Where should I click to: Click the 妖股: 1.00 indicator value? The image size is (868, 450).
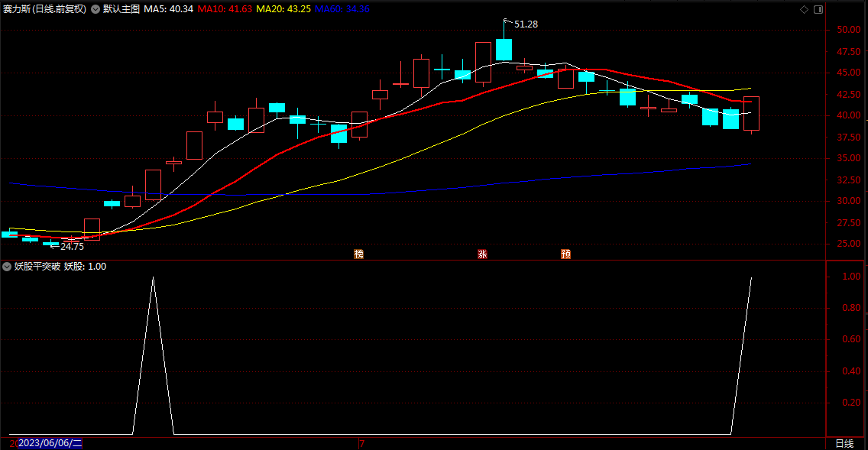point(86,267)
